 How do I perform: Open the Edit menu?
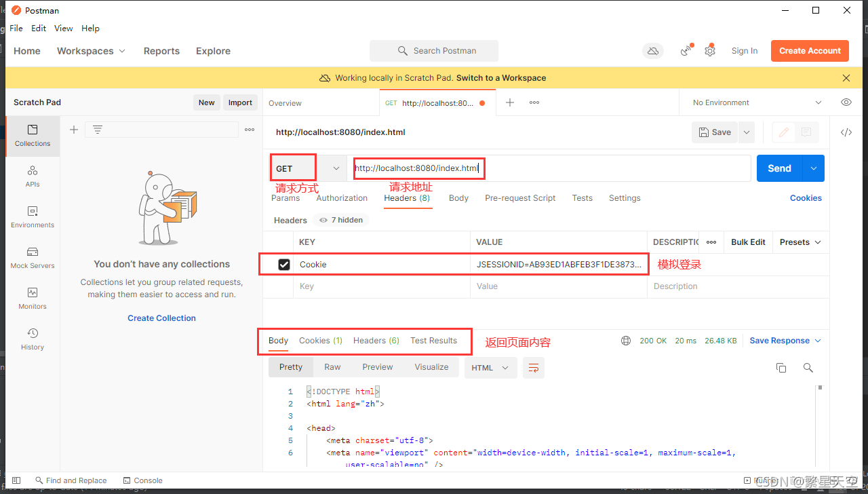(39, 28)
